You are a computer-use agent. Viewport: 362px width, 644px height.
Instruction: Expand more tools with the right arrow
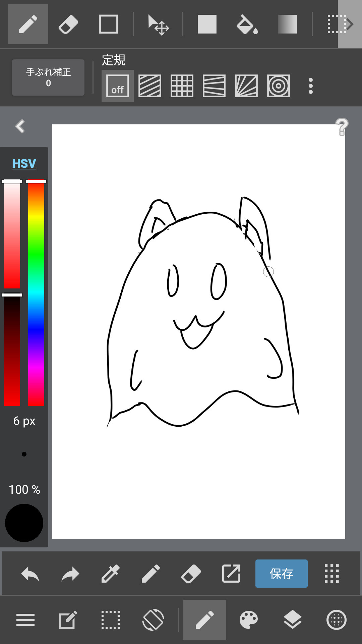(x=350, y=24)
